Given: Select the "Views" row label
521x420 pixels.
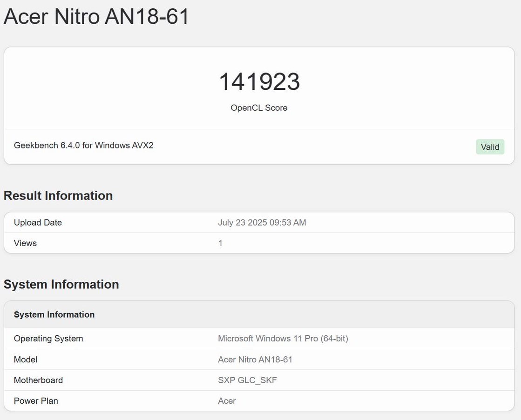Looking at the screenshot, I should coord(25,243).
